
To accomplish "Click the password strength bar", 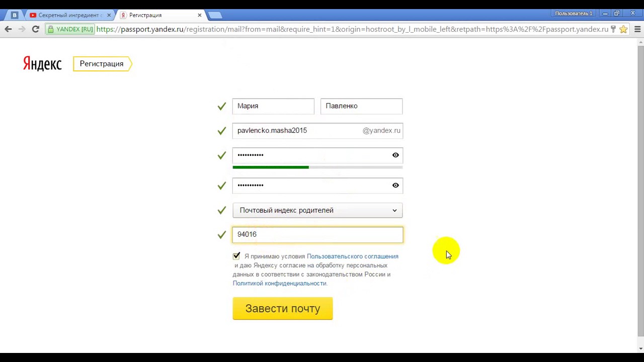I will 317,167.
